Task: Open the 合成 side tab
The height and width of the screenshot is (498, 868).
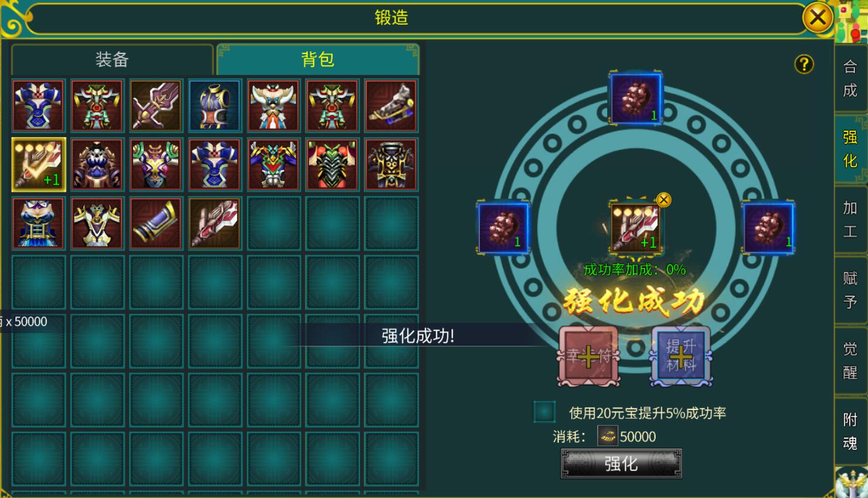Action: pos(850,79)
